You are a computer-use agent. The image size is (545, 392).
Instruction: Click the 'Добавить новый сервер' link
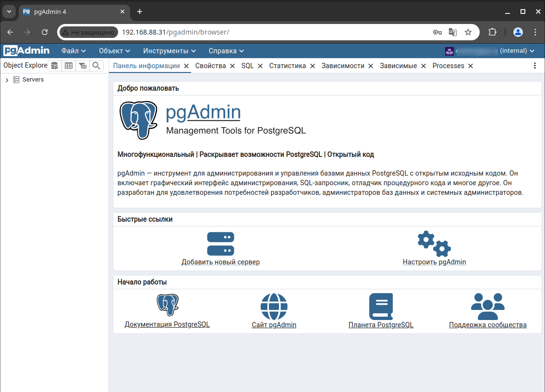[x=221, y=262]
